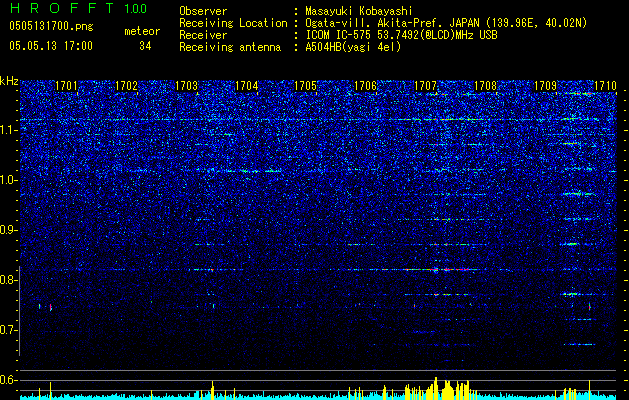Click the 1.1 kHz axis label
The image size is (629, 400).
tap(8, 130)
